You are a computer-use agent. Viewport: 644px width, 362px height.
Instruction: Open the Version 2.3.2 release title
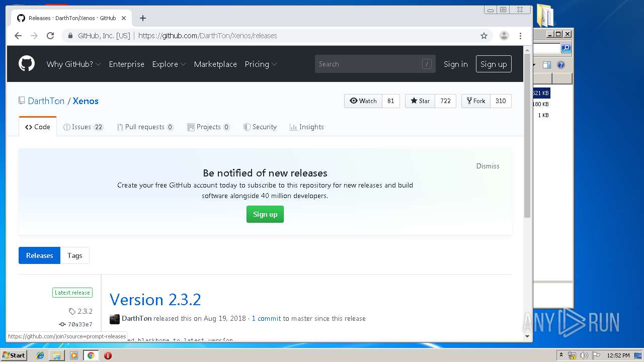pyautogui.click(x=155, y=300)
